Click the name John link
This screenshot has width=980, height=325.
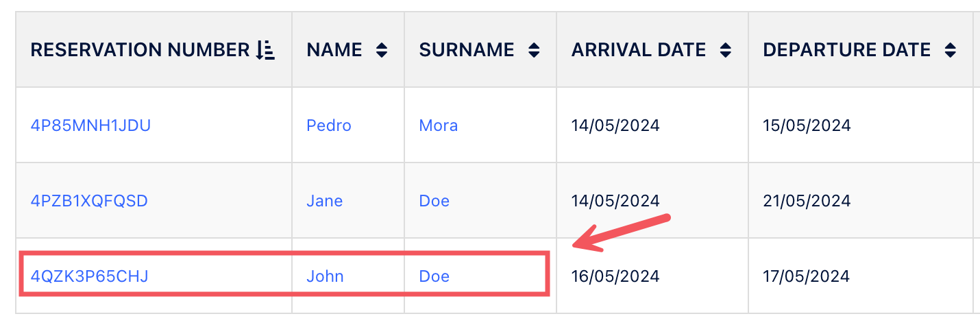pos(325,276)
